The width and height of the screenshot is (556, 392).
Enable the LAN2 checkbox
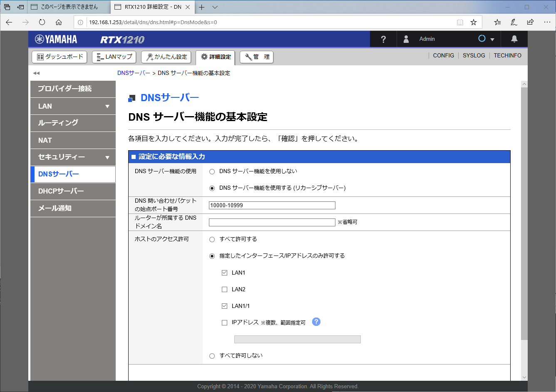[x=225, y=289]
